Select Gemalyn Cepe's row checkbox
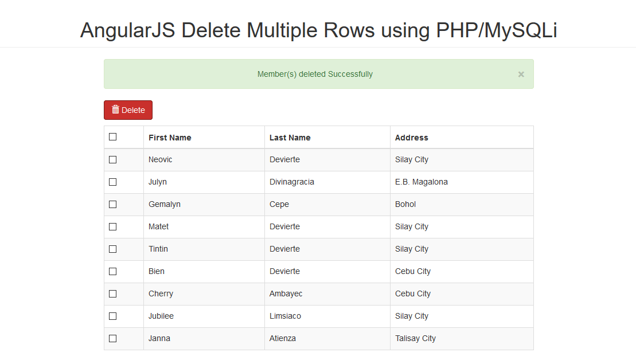Screen dimensions: 636x364 112,204
